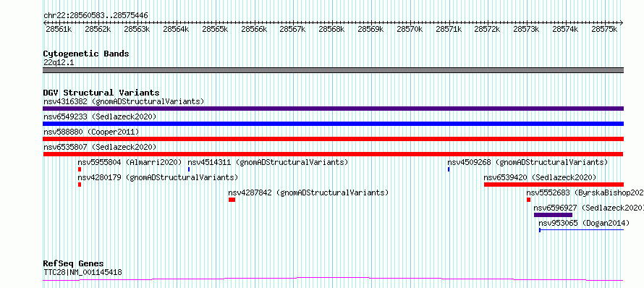
Task: Click the nsv5955804 Almarri2020 variant marker
Action: [x=80, y=169]
